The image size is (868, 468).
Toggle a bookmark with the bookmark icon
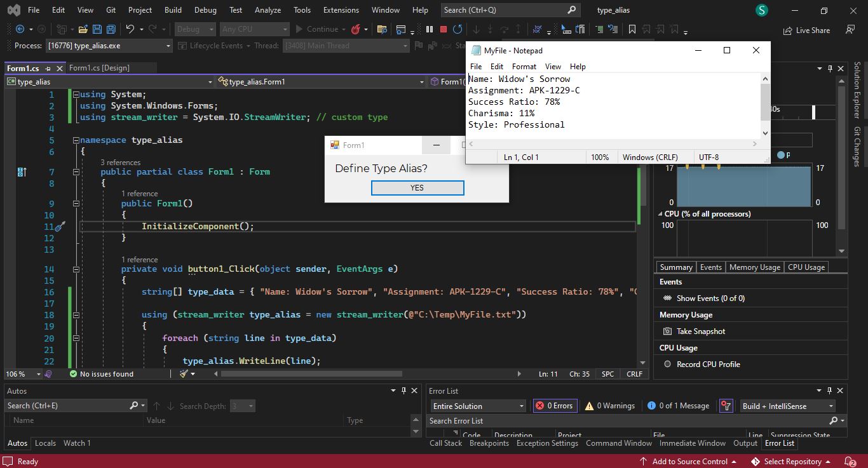(x=632, y=29)
